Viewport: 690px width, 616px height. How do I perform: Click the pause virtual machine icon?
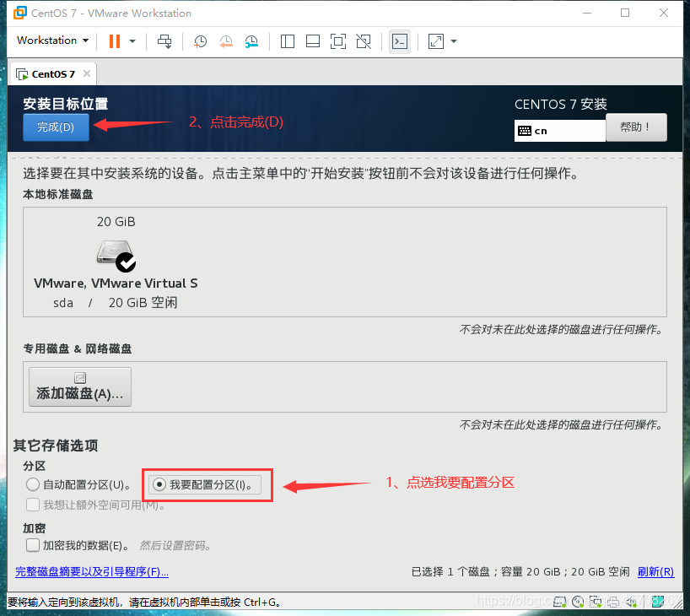click(115, 41)
